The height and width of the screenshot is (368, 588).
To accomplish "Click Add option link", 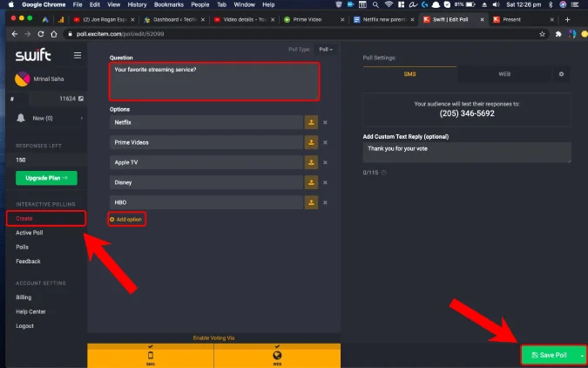I will [126, 219].
